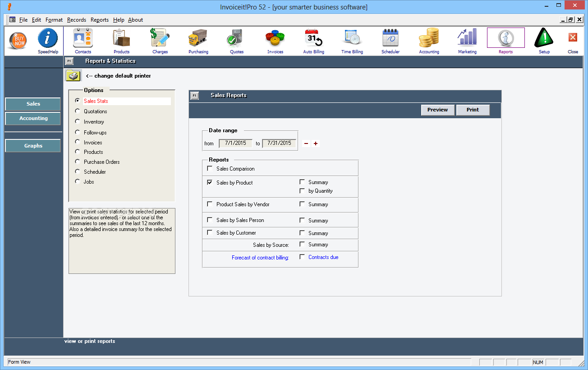588x370 pixels.
Task: Click the change default printer icon
Action: coord(73,76)
